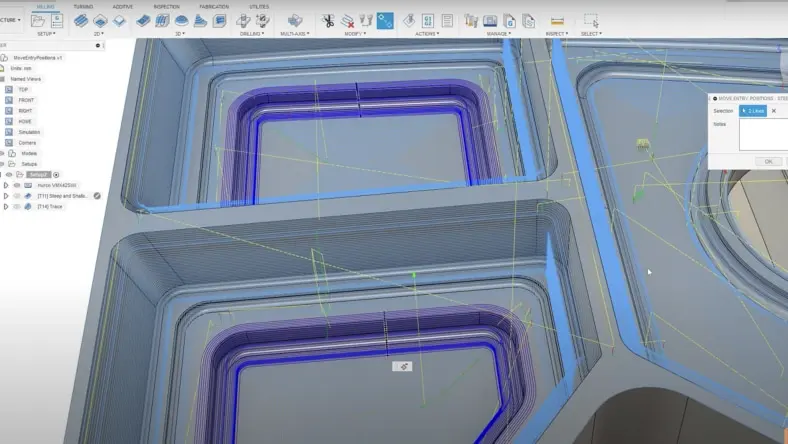Open the INSPECT dropdown menu
The height and width of the screenshot is (444, 788).
pos(557,34)
